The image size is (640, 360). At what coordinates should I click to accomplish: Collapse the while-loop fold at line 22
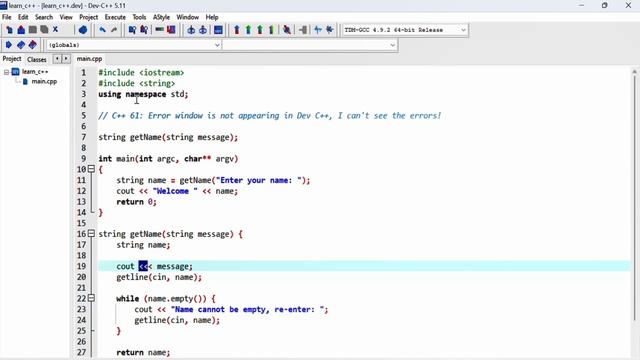click(91, 298)
